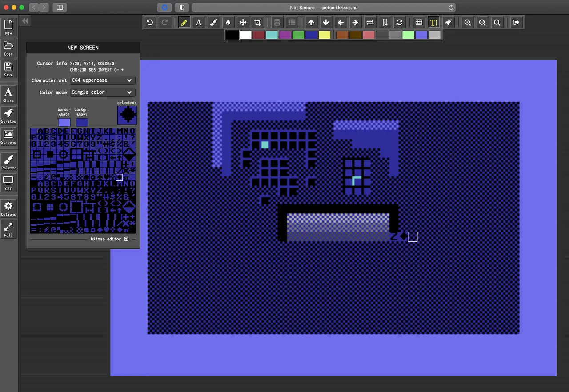Toggle the highlighted yellow T cursor icon
Image resolution: width=569 pixels, height=392 pixels.
(x=433, y=22)
